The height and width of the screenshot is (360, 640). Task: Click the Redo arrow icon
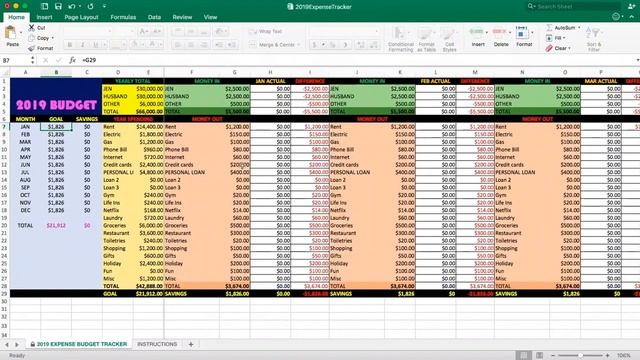[90, 6]
